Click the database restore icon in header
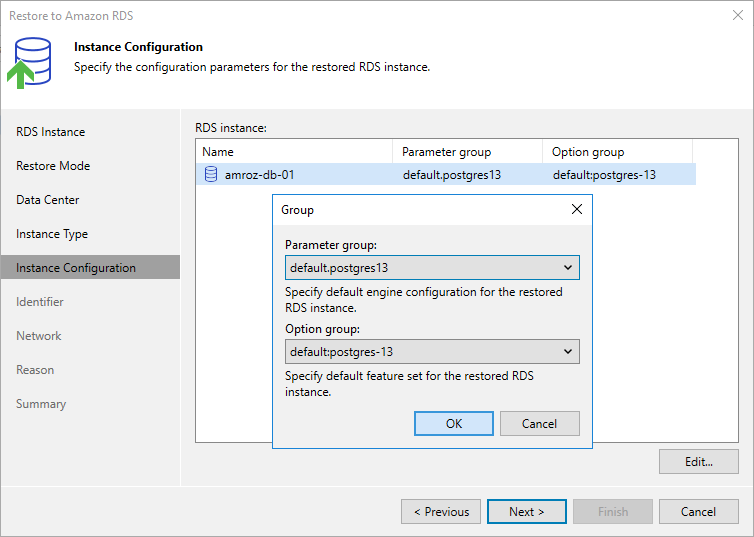This screenshot has width=754, height=537. pos(33,61)
